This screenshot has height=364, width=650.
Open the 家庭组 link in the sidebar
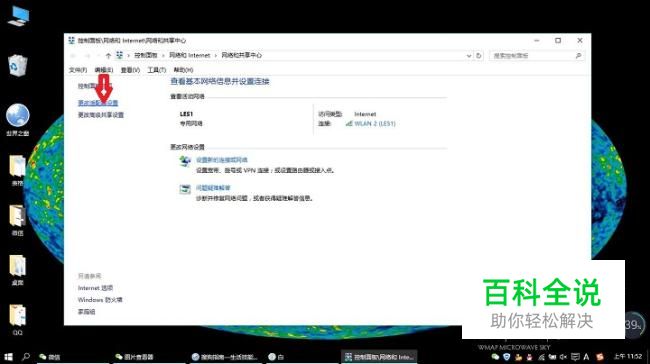(x=87, y=312)
